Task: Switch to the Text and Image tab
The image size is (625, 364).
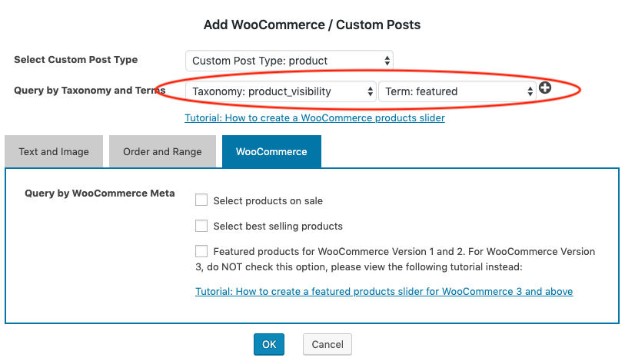Action: coord(54,151)
